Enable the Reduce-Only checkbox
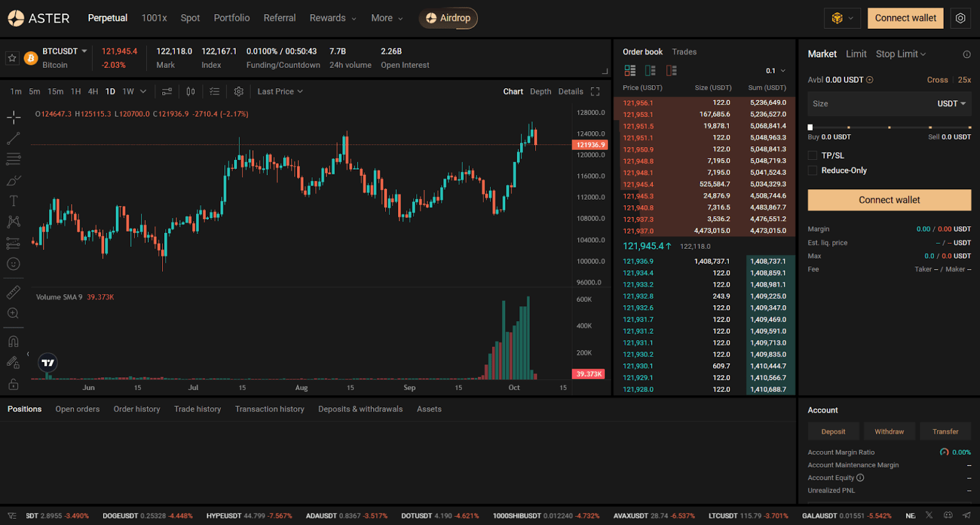The height and width of the screenshot is (525, 980). pos(813,170)
